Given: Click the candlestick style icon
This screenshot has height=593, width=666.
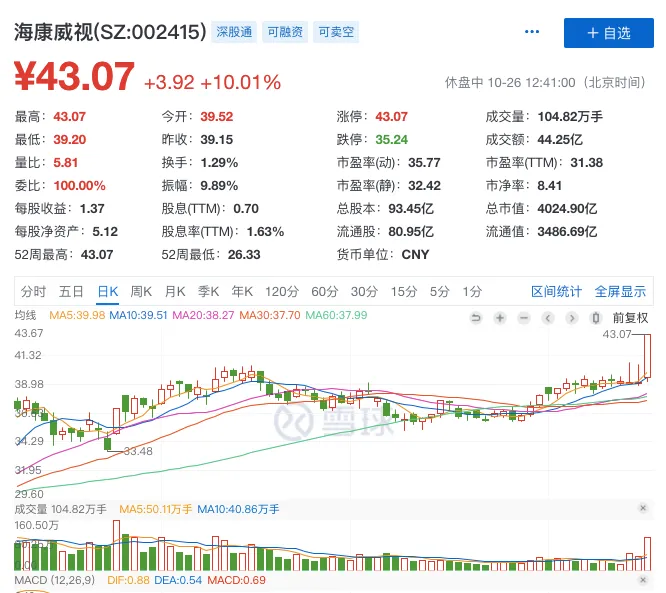Looking at the screenshot, I should 596,318.
